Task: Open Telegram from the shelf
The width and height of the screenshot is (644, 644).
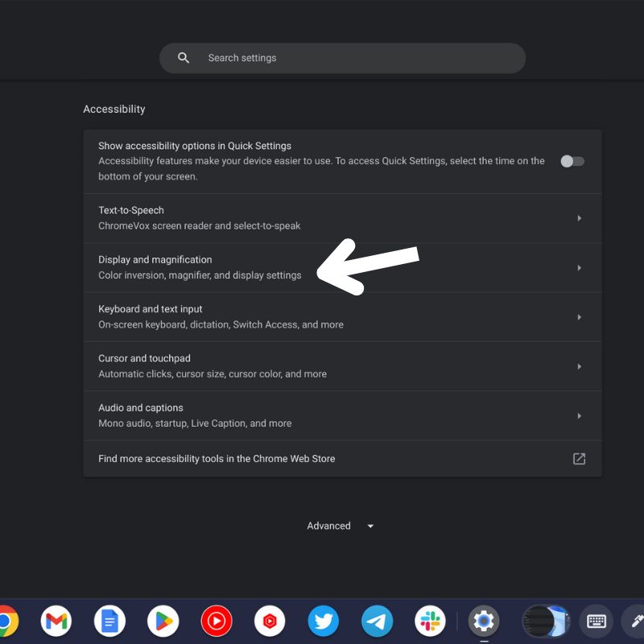Action: pyautogui.click(x=377, y=621)
